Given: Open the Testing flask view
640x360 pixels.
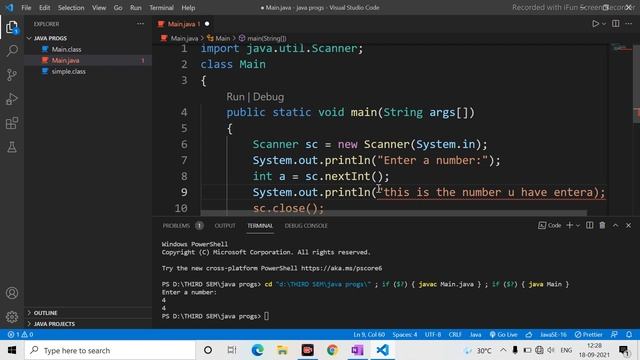Looking at the screenshot, I should (x=12, y=147).
